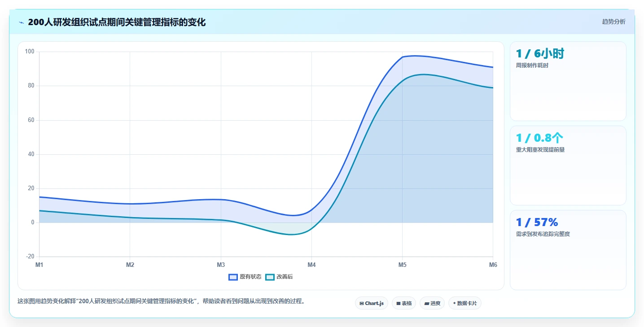This screenshot has height=327, width=644.
Task: Toggle the 改善后 legend series
Action: coord(279,277)
